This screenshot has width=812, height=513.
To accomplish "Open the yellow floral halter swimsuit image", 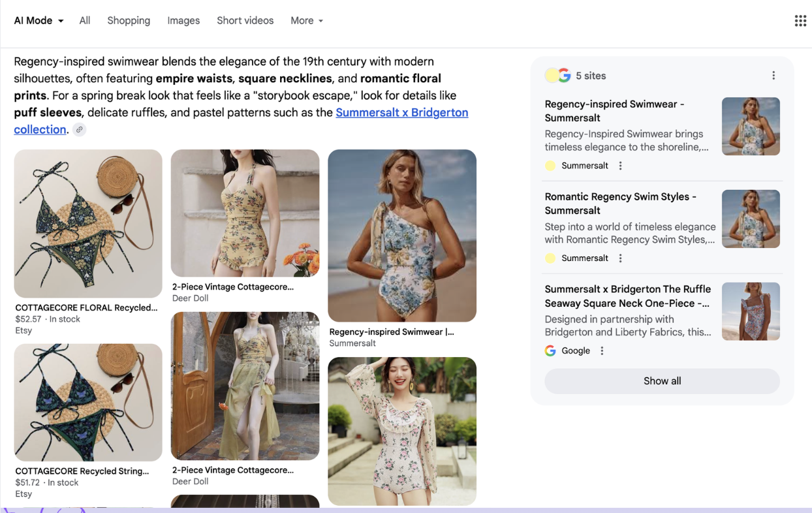I will point(245,213).
